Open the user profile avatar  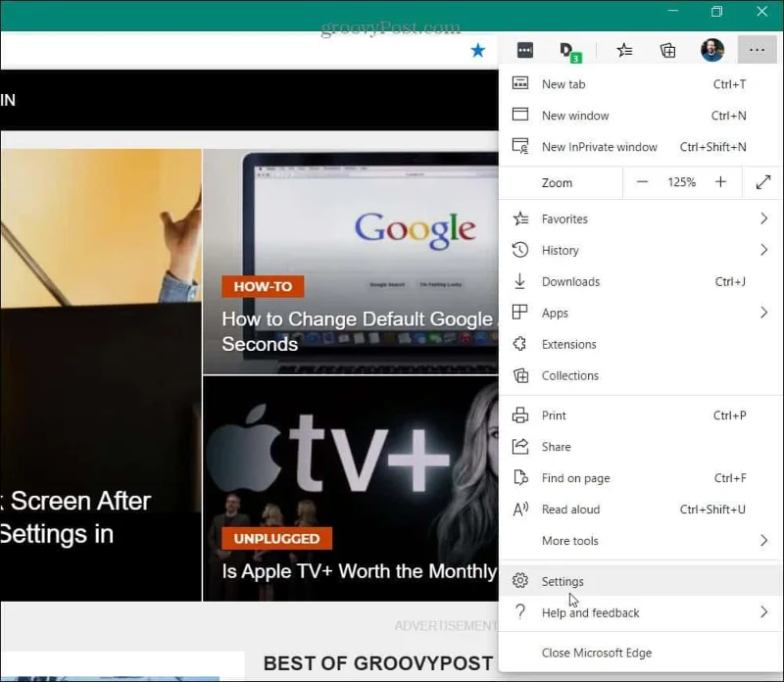click(x=712, y=50)
